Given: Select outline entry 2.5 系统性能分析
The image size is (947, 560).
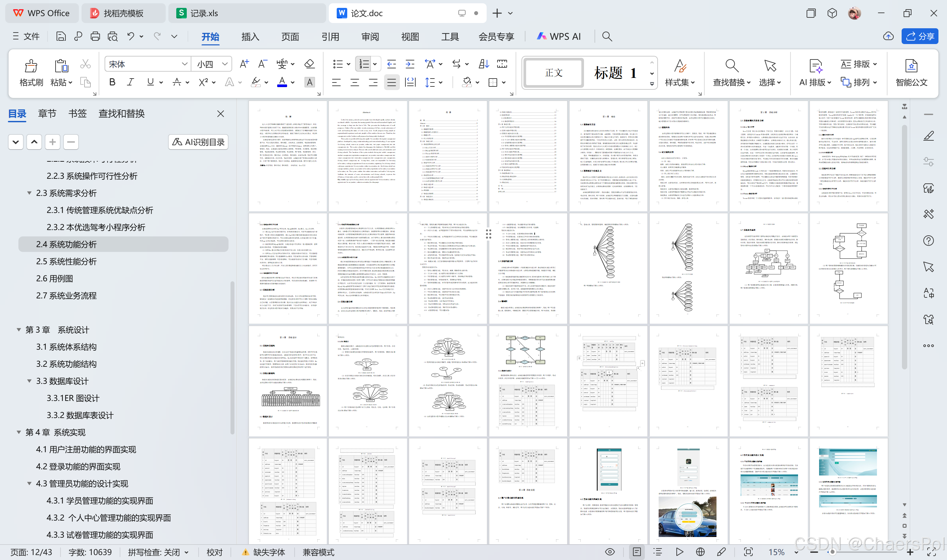Looking at the screenshot, I should 66,262.
